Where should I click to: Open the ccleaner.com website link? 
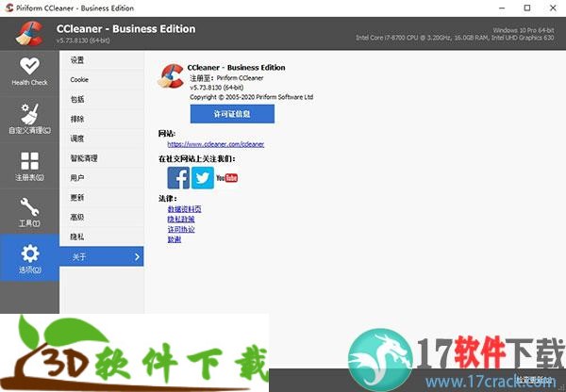point(216,144)
